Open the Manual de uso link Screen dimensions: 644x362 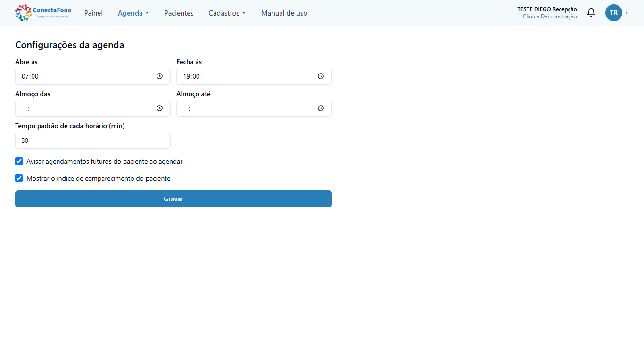(x=284, y=13)
